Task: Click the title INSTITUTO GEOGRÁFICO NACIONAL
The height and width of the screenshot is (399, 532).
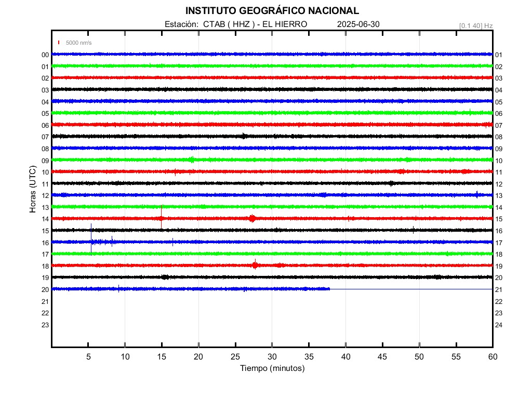Action: [272, 11]
